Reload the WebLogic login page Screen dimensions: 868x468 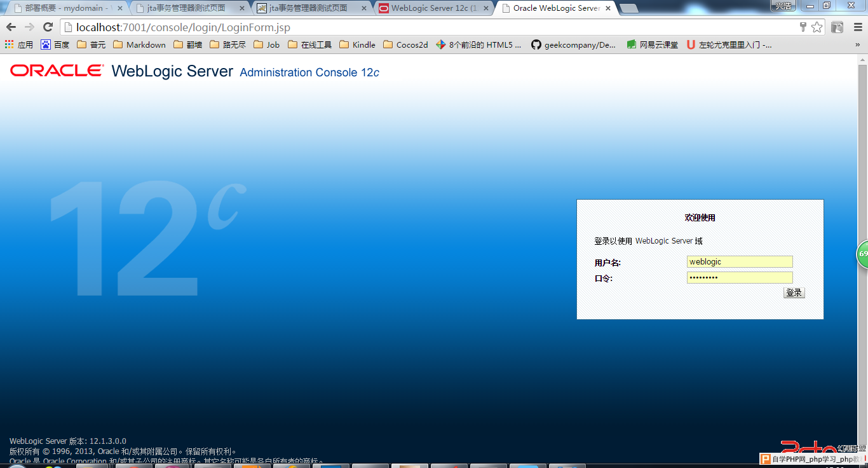click(48, 27)
